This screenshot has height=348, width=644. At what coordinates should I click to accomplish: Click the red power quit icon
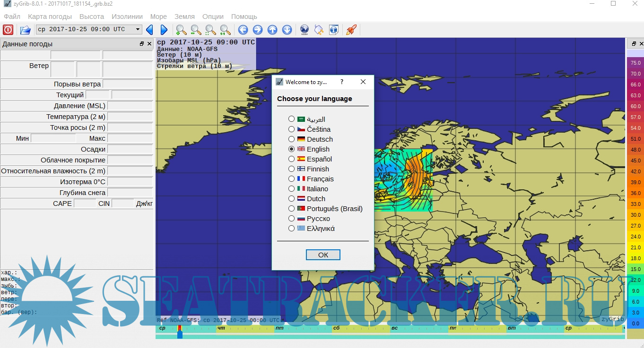[x=8, y=30]
